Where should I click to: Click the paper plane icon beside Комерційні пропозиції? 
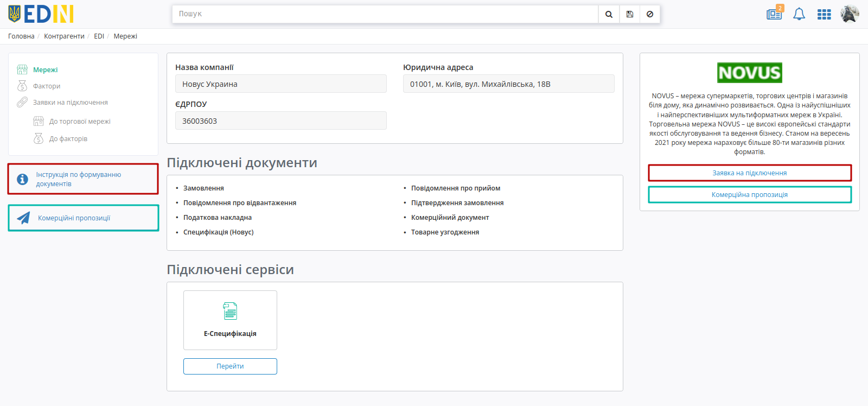point(23,218)
